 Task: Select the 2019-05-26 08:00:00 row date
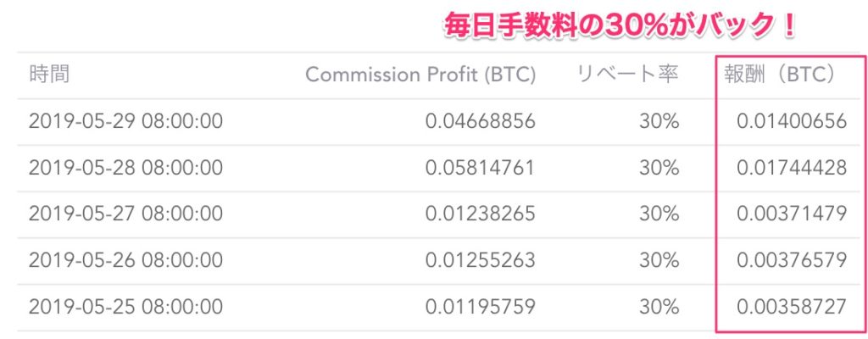click(125, 260)
